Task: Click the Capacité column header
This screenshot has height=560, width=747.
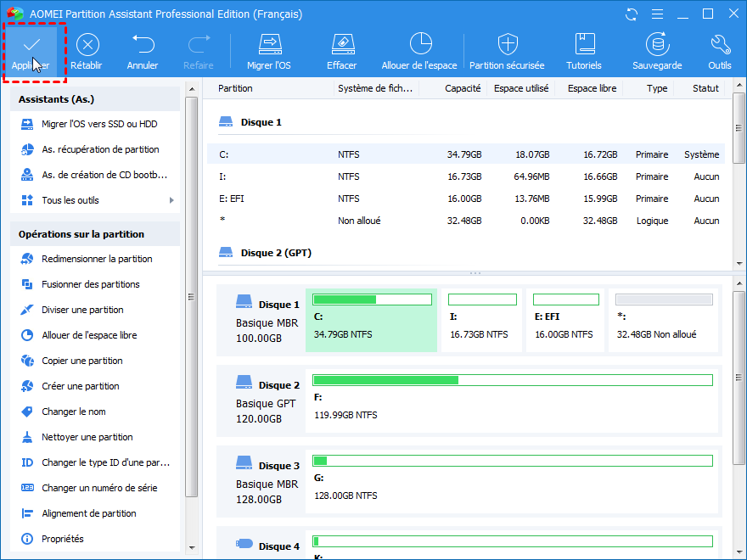Action: pos(463,88)
